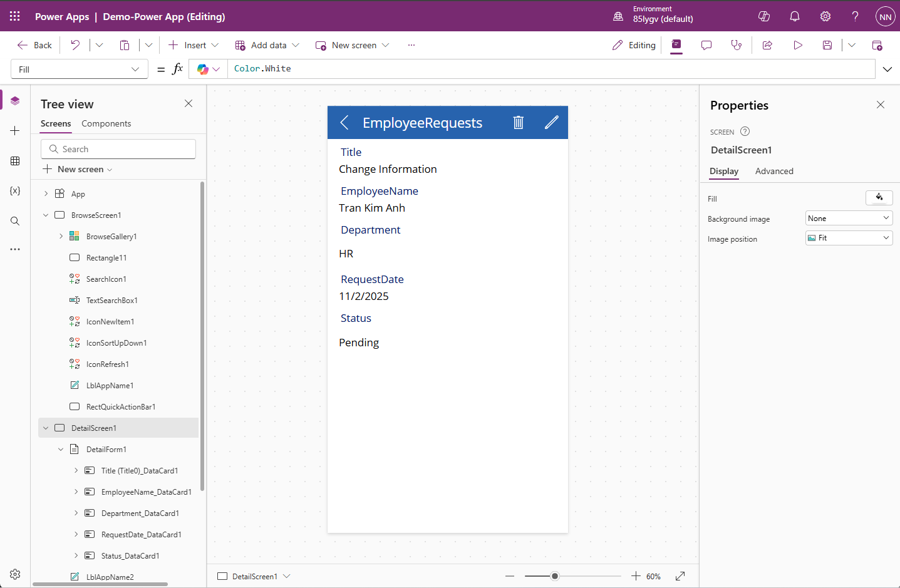
Task: Open the Variables panel in left sidebar
Action: [x=15, y=191]
